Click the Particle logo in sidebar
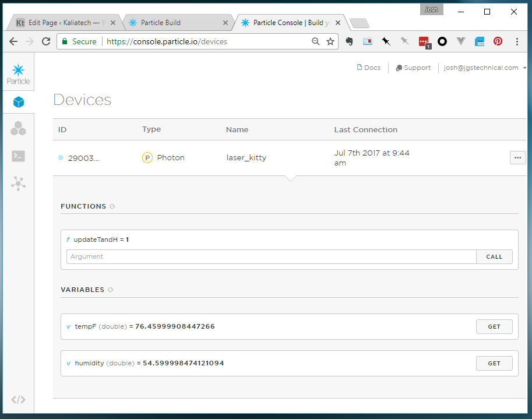532x419 pixels. 18,74
